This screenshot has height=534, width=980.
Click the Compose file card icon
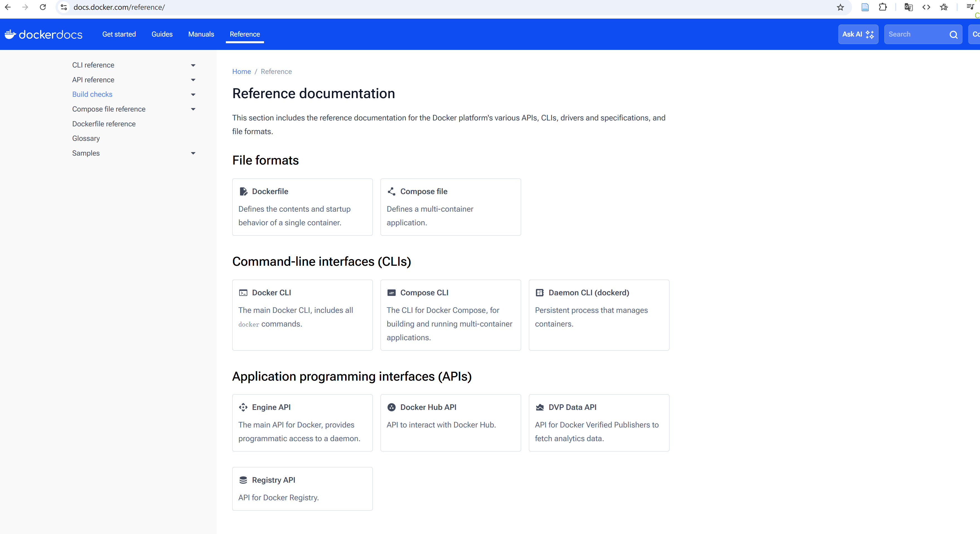tap(391, 192)
